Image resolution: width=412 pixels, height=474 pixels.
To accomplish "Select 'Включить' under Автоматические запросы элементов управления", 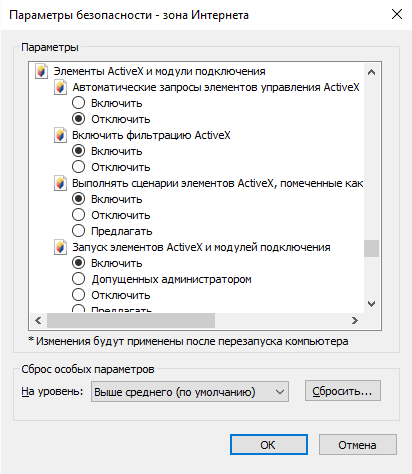I will tap(78, 103).
